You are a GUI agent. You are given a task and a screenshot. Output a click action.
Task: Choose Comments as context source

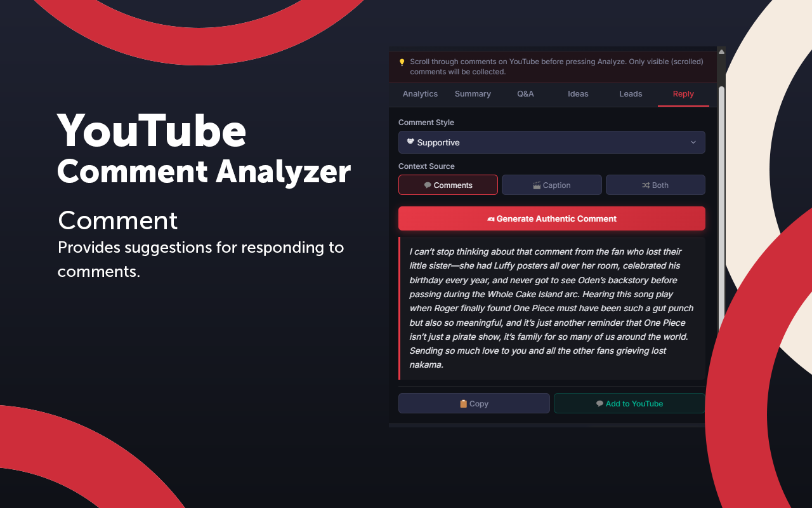click(448, 185)
